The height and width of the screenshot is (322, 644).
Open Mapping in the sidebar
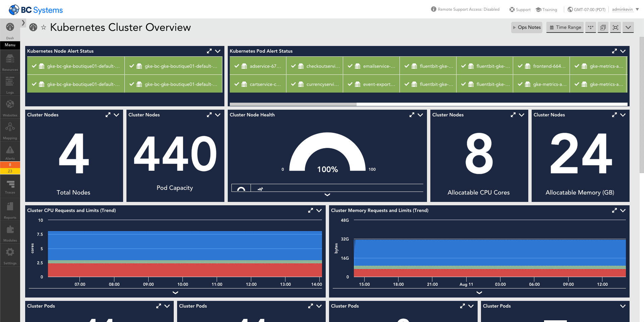click(x=10, y=129)
